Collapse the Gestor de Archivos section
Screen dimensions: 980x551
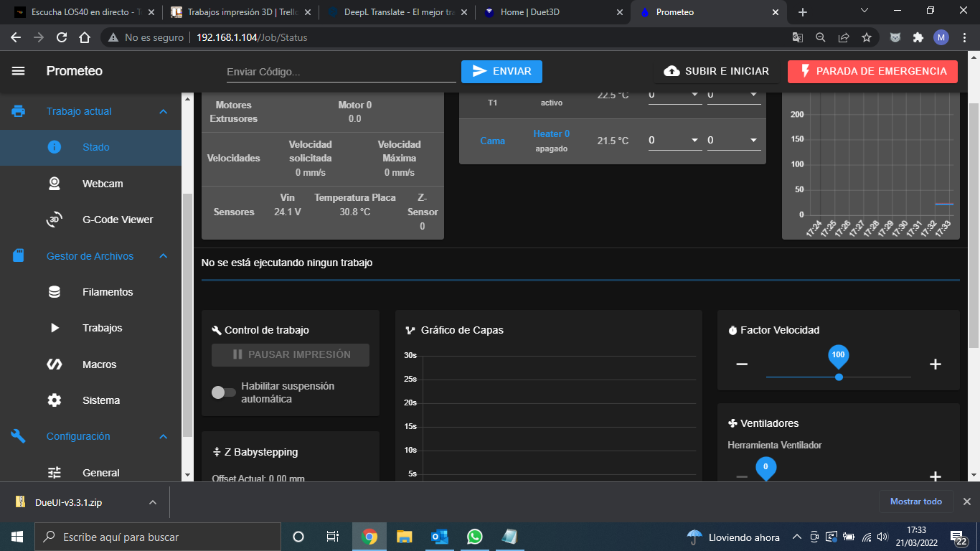(163, 256)
